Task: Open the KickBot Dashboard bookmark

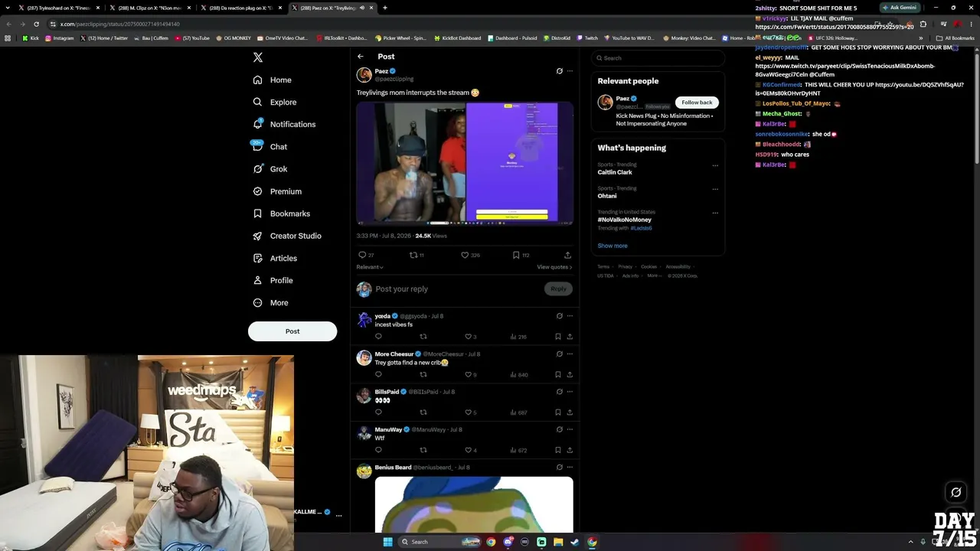Action: point(458,37)
